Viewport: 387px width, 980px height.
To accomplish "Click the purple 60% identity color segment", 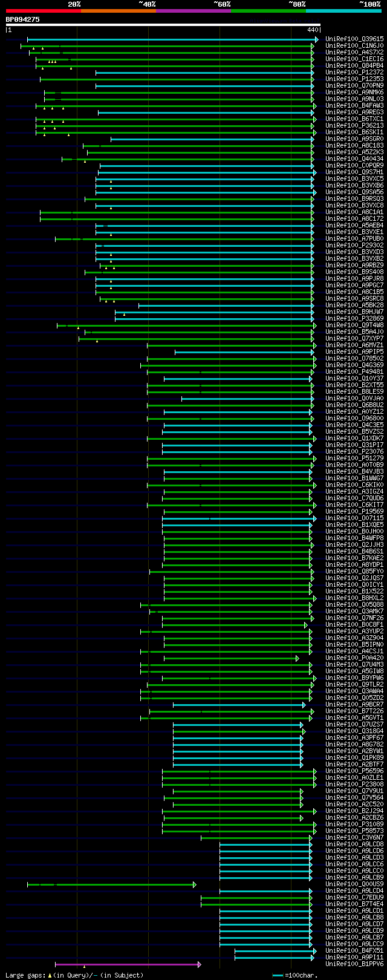I will 193,11.
